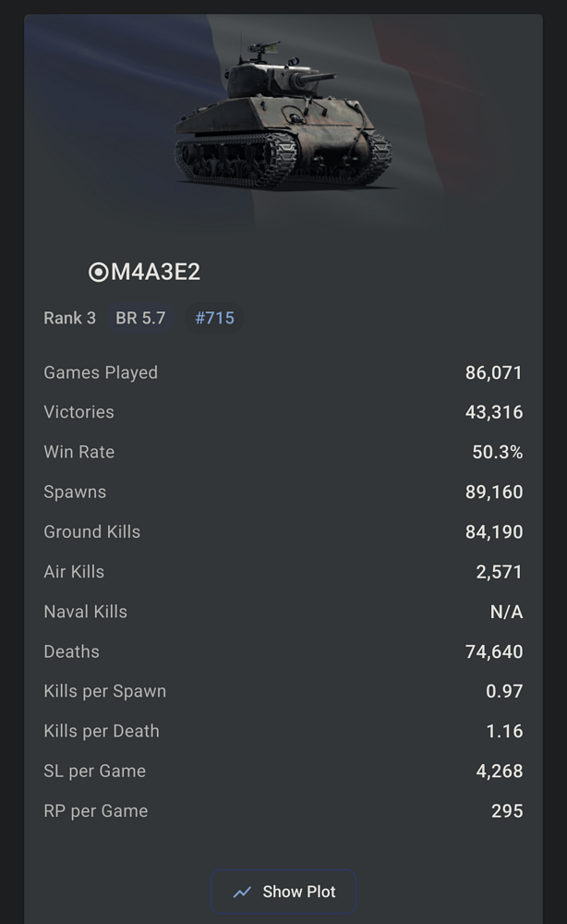Select the Kills per Spawn label
The image size is (567, 924).
point(105,691)
